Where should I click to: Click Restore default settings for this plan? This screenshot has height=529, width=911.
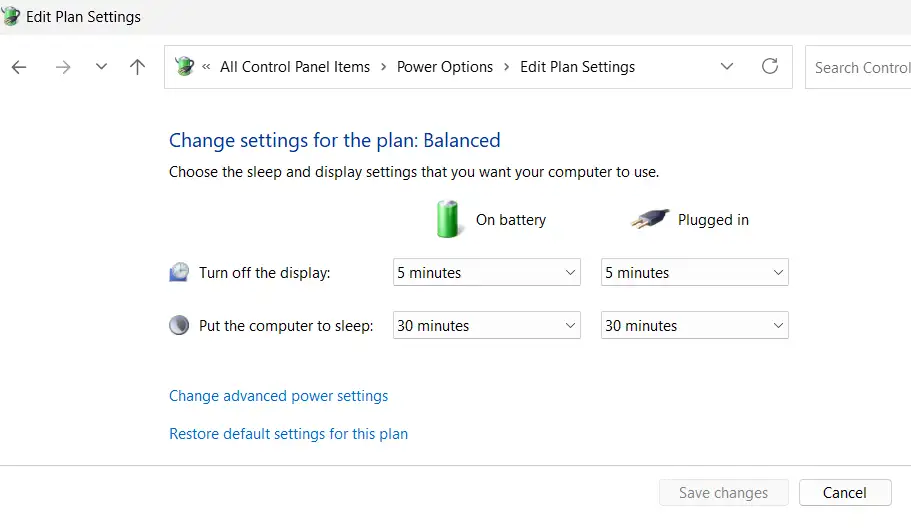click(288, 434)
